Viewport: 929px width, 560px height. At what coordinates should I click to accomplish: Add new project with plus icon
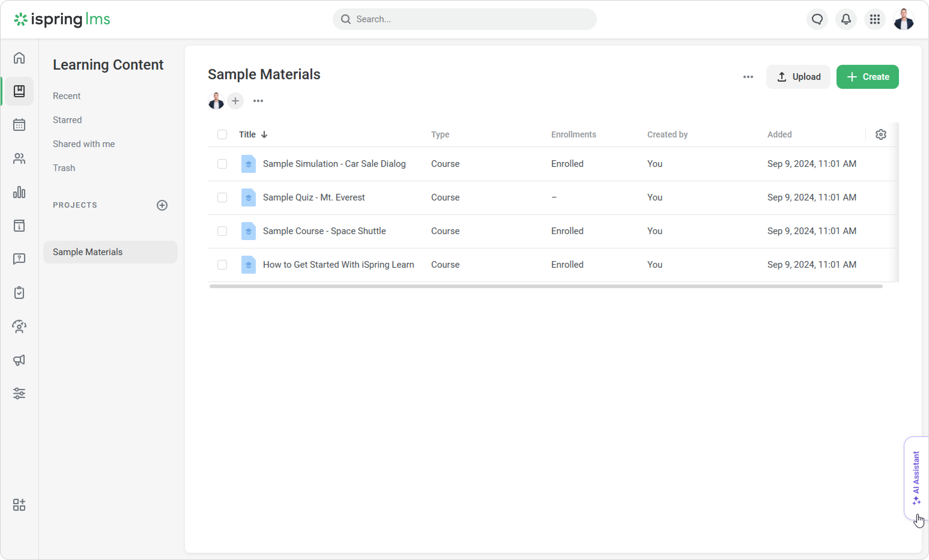coord(162,205)
